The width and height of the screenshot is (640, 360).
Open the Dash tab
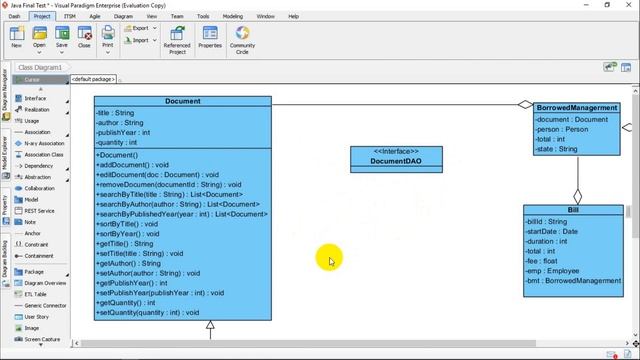click(14, 16)
